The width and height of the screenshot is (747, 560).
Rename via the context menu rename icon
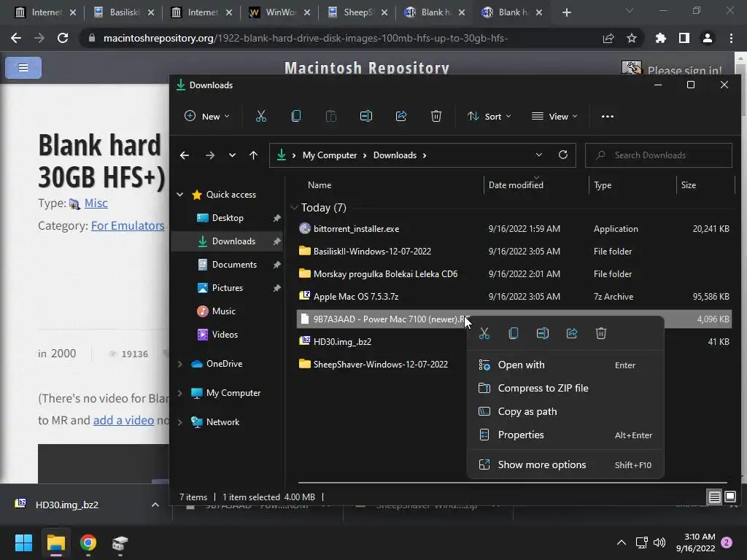[x=543, y=333]
